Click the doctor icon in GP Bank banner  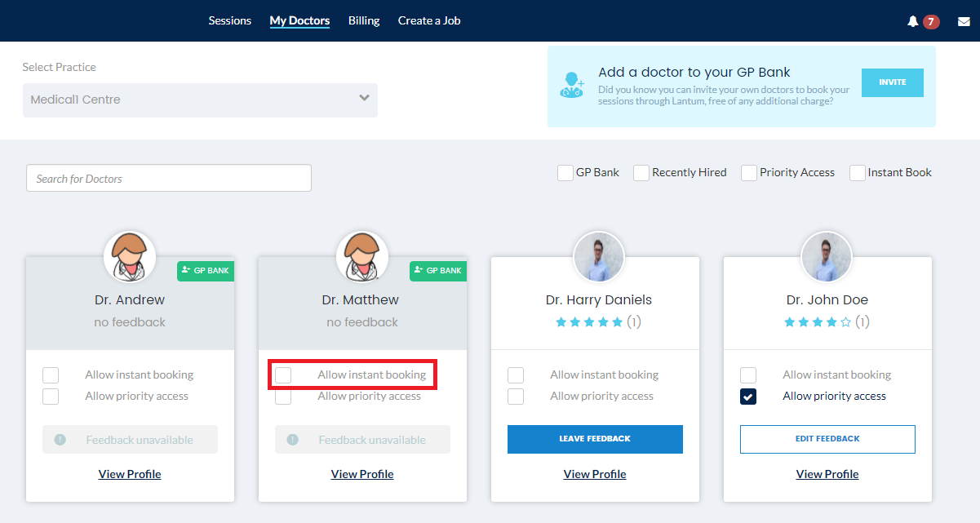click(x=572, y=85)
